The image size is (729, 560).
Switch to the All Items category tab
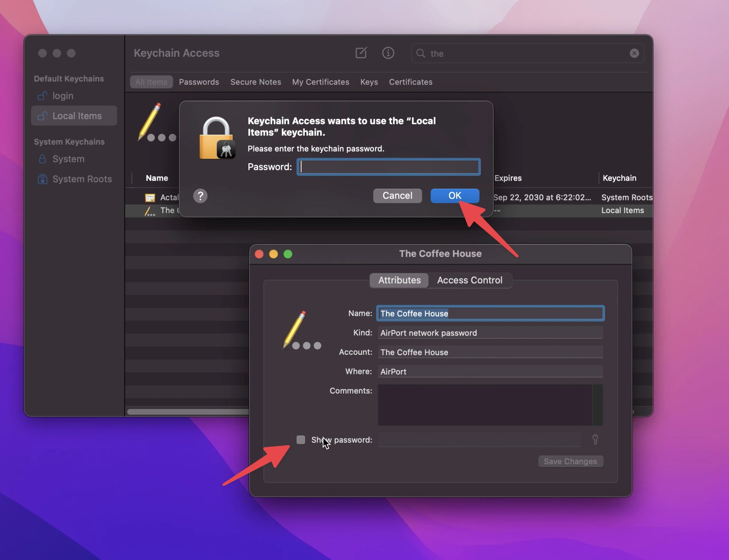(x=151, y=82)
